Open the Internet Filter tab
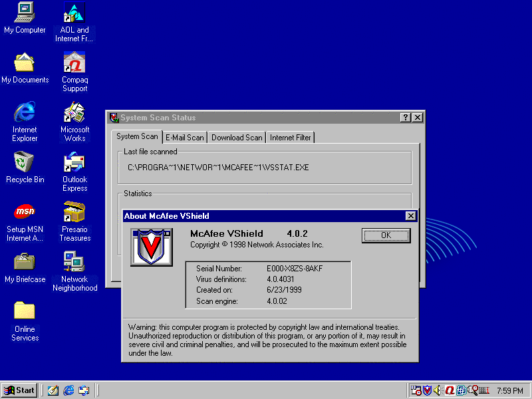This screenshot has height=399, width=532. [291, 138]
